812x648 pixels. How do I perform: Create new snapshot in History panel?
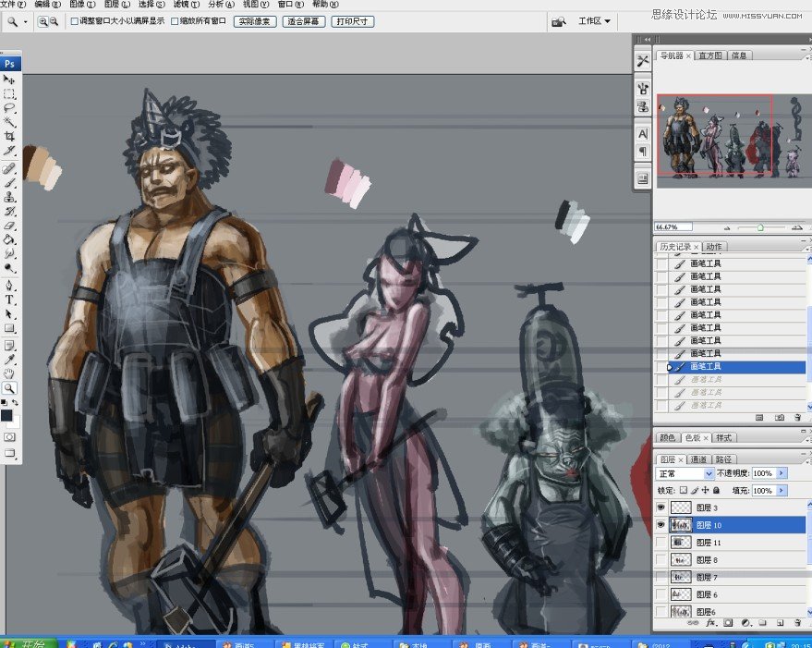pos(780,417)
